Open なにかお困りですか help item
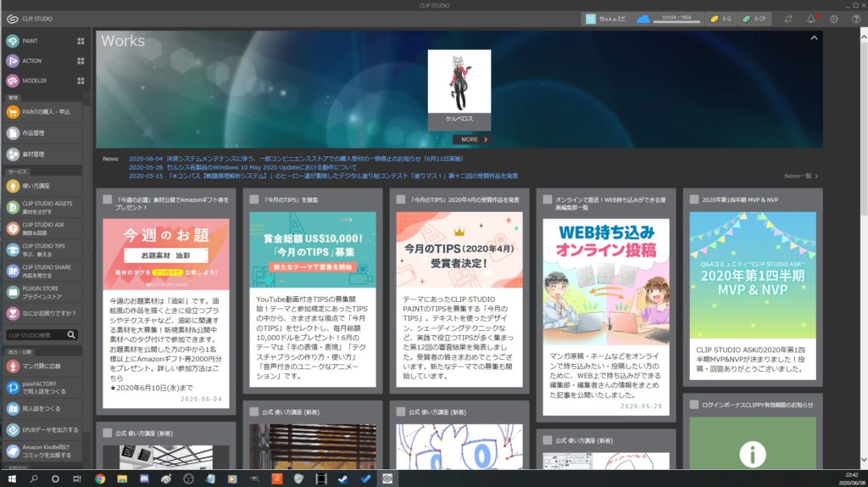The height and width of the screenshot is (487, 868). point(42,313)
